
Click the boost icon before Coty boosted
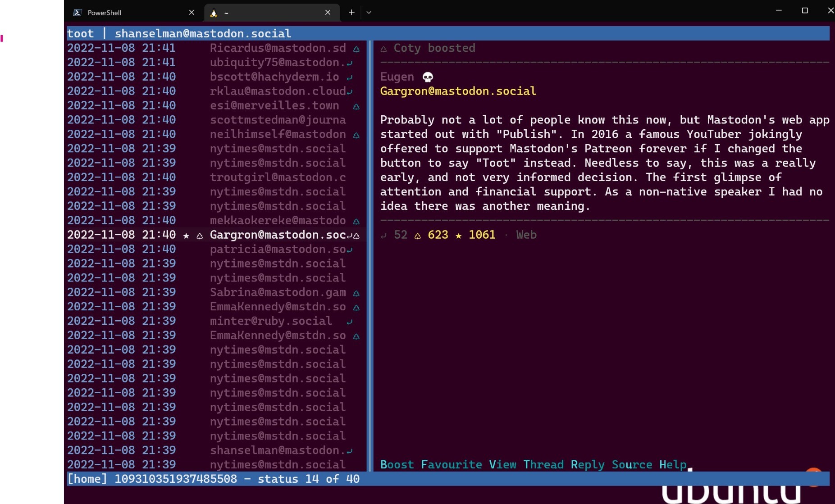pos(383,49)
